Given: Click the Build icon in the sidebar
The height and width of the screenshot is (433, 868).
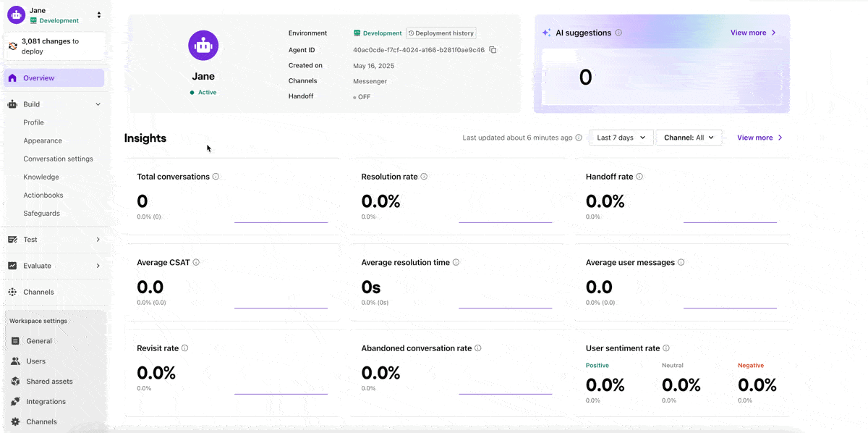Looking at the screenshot, I should pyautogui.click(x=13, y=104).
